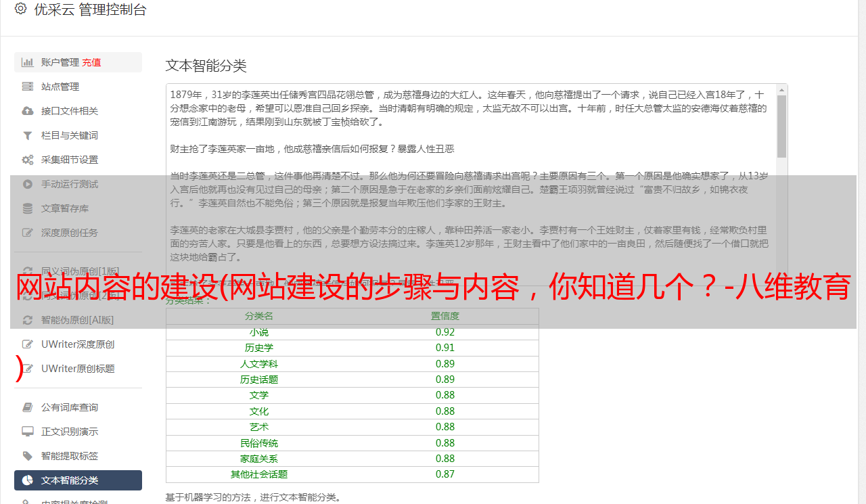Select the 小说 category cell

259,332
